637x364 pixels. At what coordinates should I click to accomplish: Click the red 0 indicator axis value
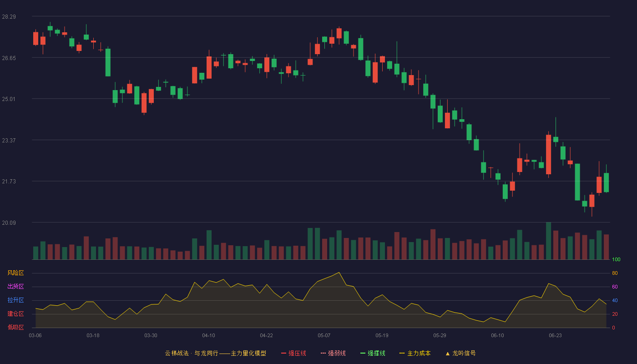pyautogui.click(x=613, y=328)
